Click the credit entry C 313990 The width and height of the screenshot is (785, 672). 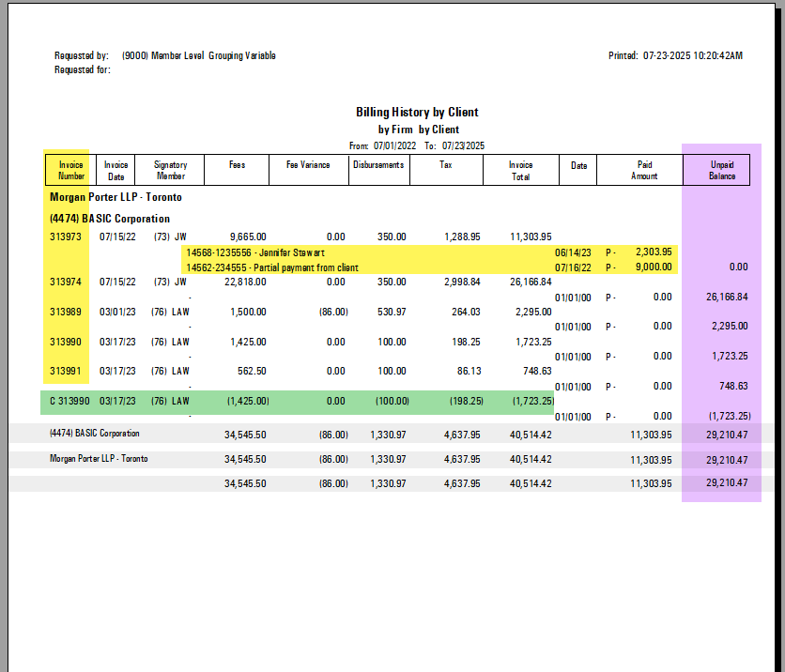click(x=69, y=401)
